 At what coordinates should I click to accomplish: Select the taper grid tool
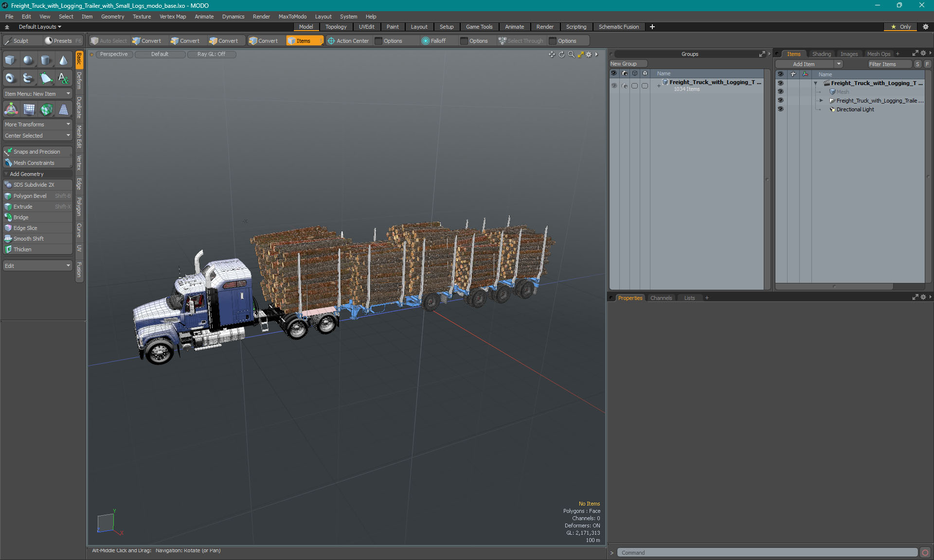pyautogui.click(x=63, y=109)
